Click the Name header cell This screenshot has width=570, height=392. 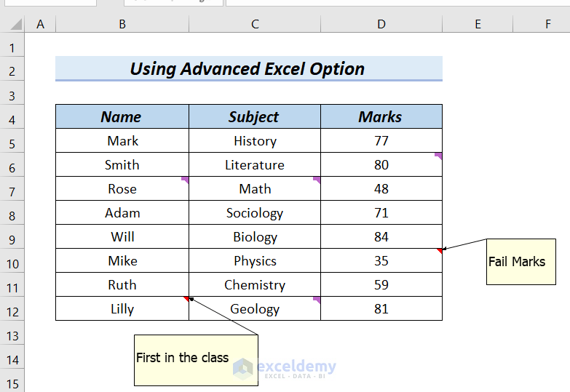122,117
